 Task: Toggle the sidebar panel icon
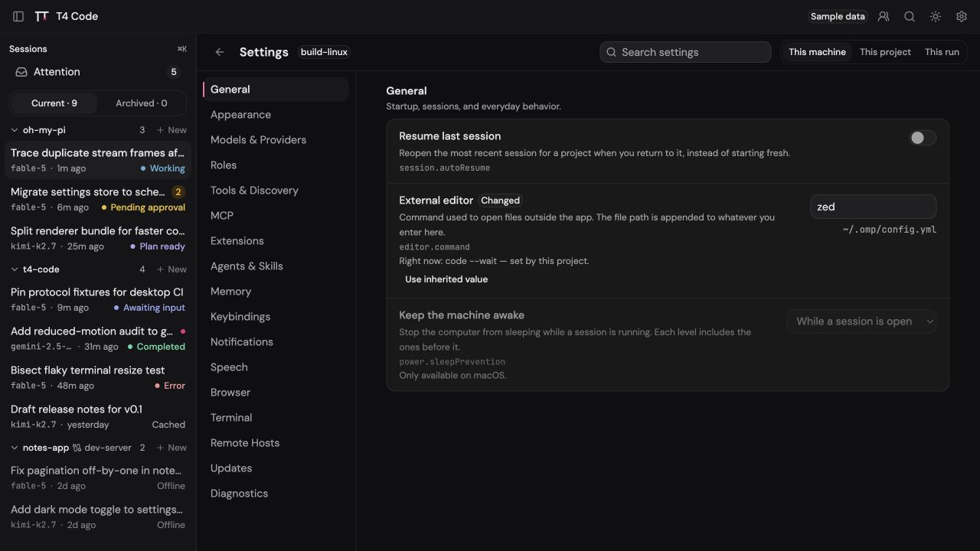tap(18, 16)
